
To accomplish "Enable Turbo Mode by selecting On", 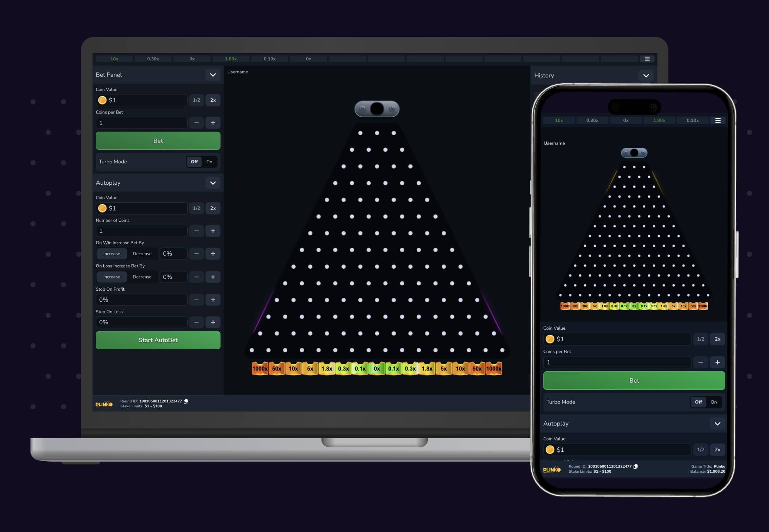I will 209,162.
